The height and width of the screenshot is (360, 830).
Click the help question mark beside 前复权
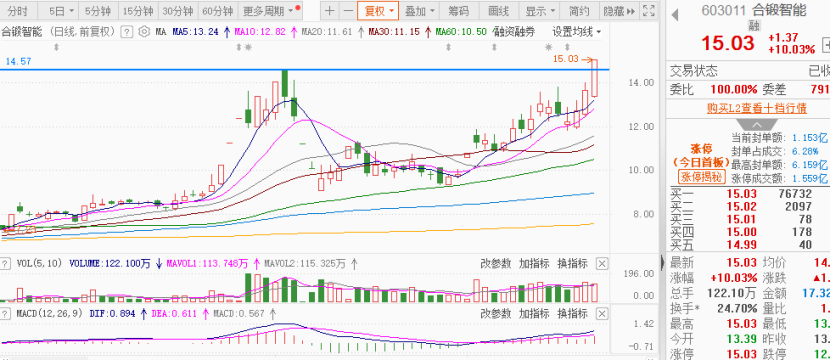point(126,32)
